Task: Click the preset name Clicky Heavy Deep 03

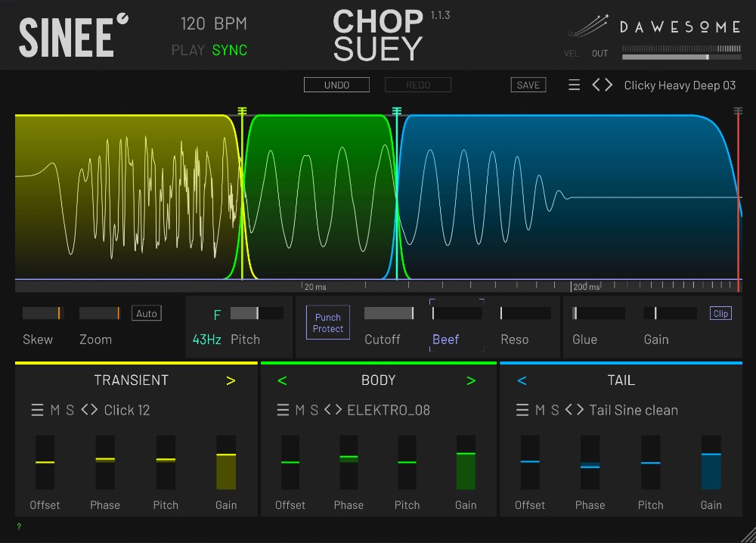Action: coord(679,85)
